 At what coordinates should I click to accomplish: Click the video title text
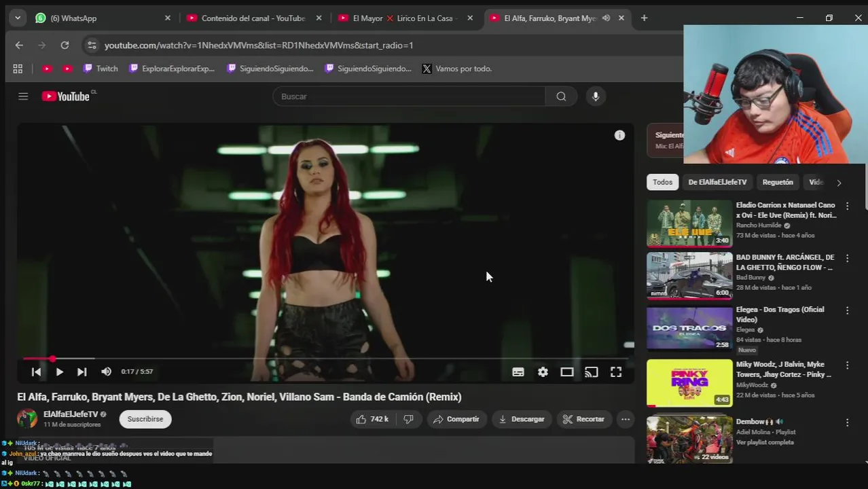pyautogui.click(x=239, y=397)
